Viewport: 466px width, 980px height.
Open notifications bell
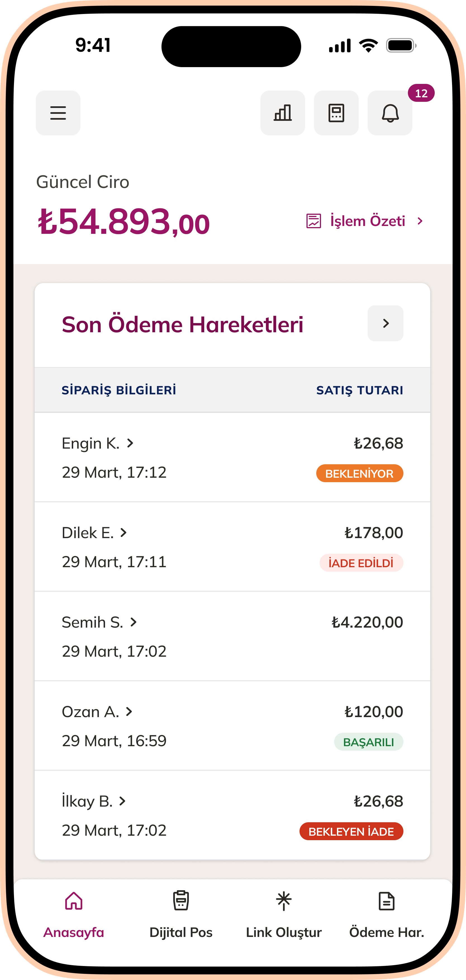point(390,113)
